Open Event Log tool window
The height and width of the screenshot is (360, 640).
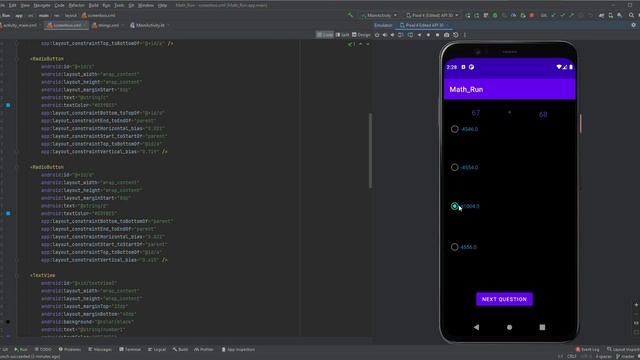tap(588, 349)
